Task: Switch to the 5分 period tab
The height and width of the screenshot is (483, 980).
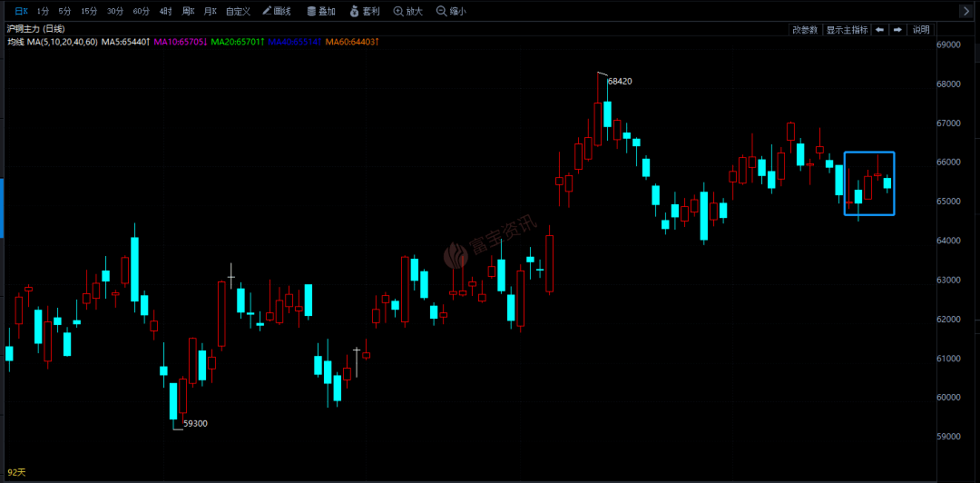Action: tap(64, 11)
